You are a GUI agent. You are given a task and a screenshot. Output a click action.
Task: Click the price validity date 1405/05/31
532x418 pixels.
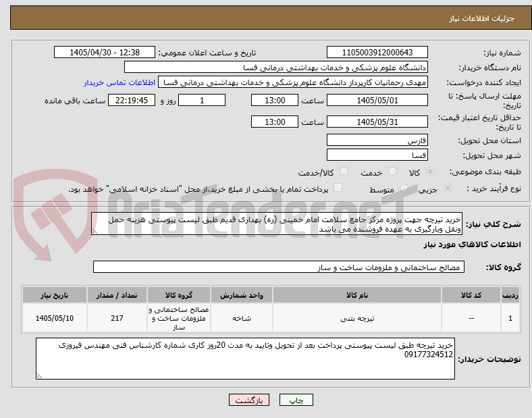pos(377,122)
